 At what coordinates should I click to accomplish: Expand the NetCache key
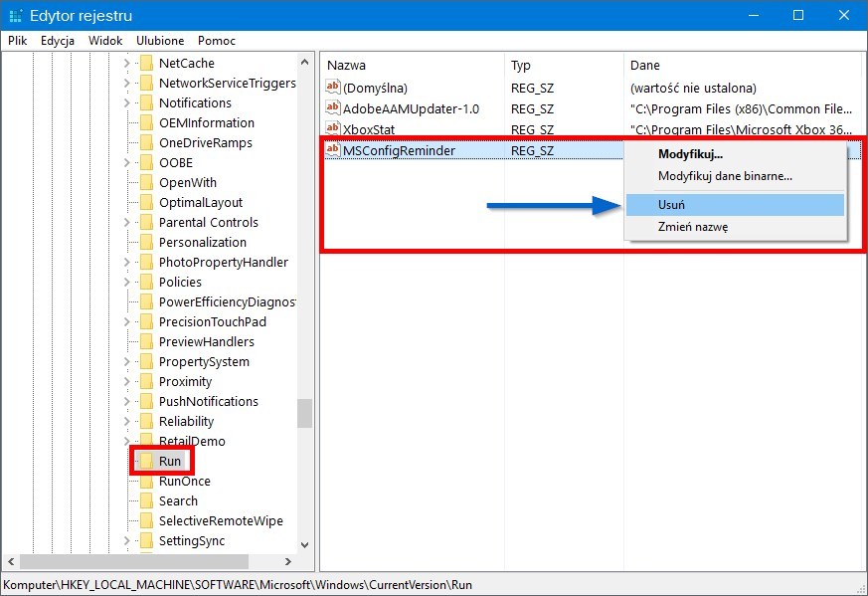coord(126,63)
